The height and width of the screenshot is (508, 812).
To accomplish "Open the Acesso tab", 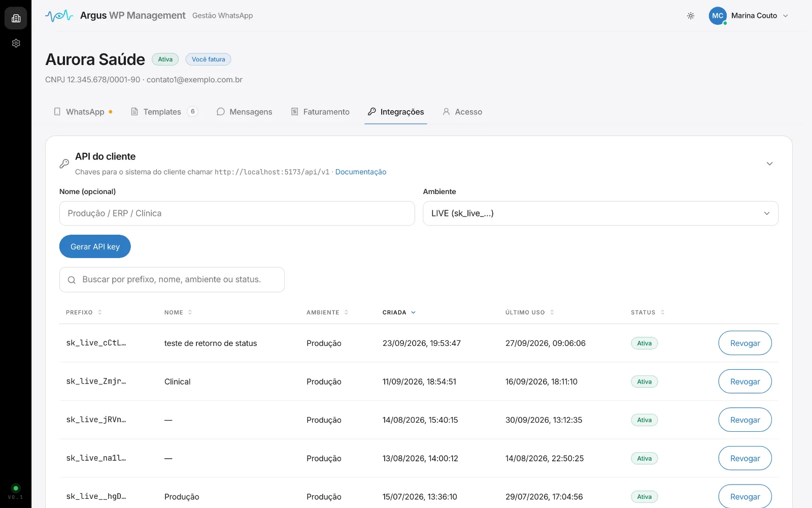I will tap(462, 112).
